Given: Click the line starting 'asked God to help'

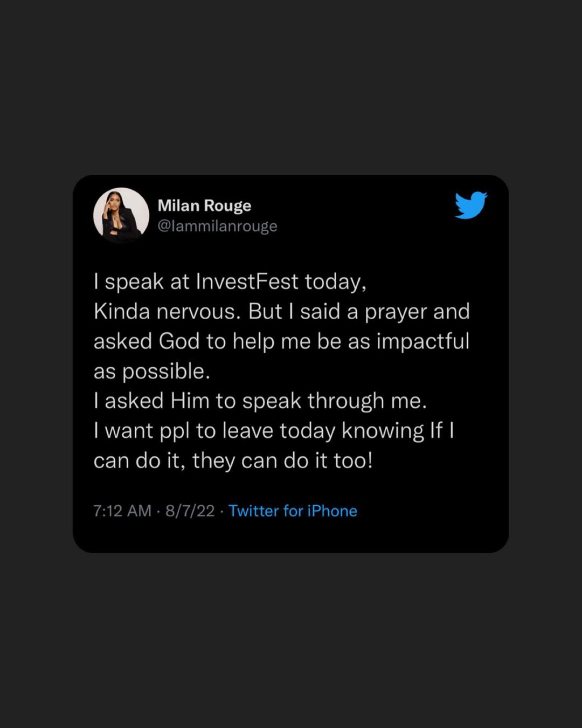Looking at the screenshot, I should coord(281,341).
